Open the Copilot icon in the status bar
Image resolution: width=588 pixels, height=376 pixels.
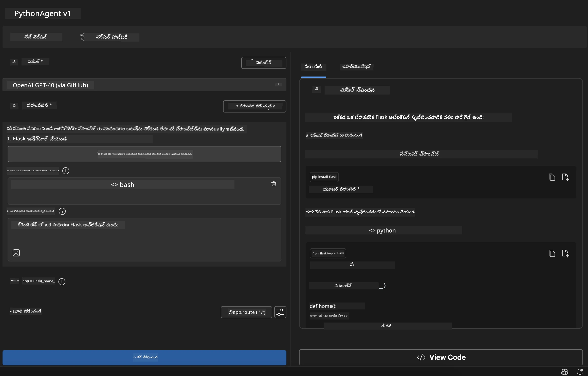click(565, 372)
